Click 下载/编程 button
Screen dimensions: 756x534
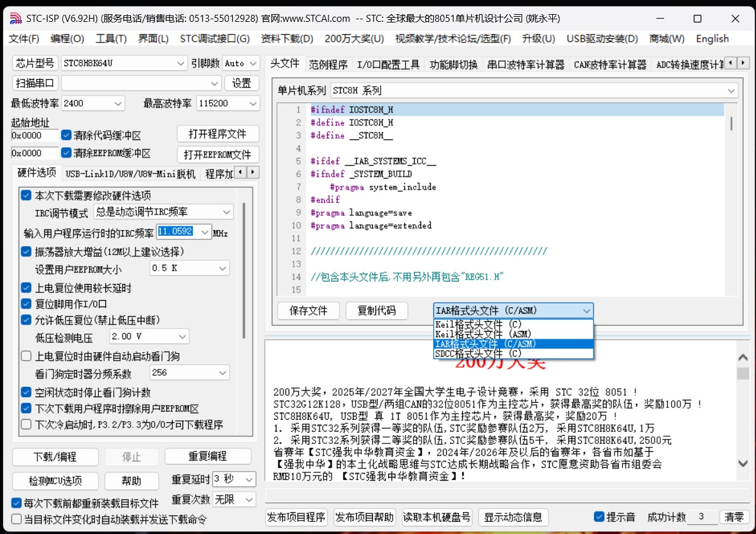click(55, 456)
